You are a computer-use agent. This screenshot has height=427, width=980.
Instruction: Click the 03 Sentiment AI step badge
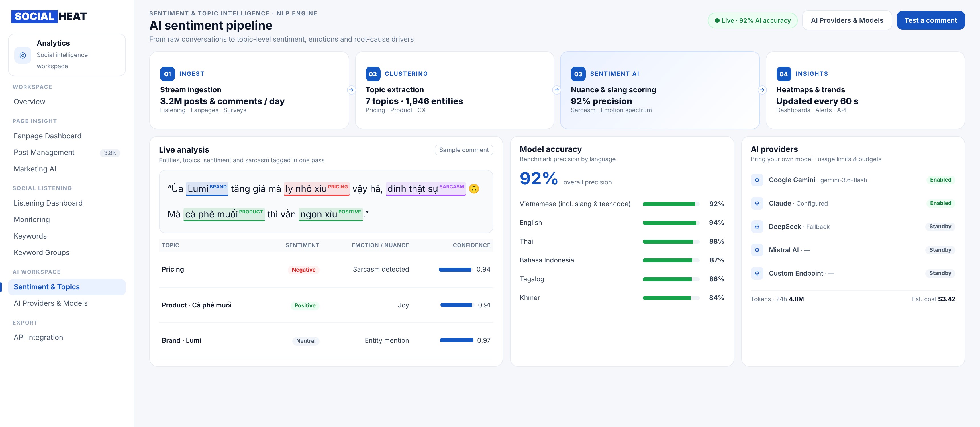coord(578,74)
